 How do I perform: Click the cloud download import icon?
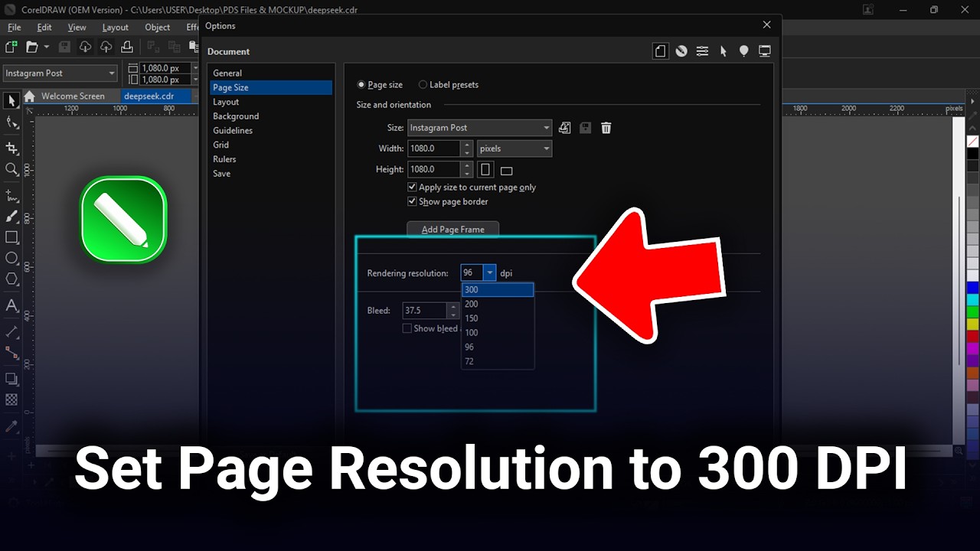(x=86, y=47)
